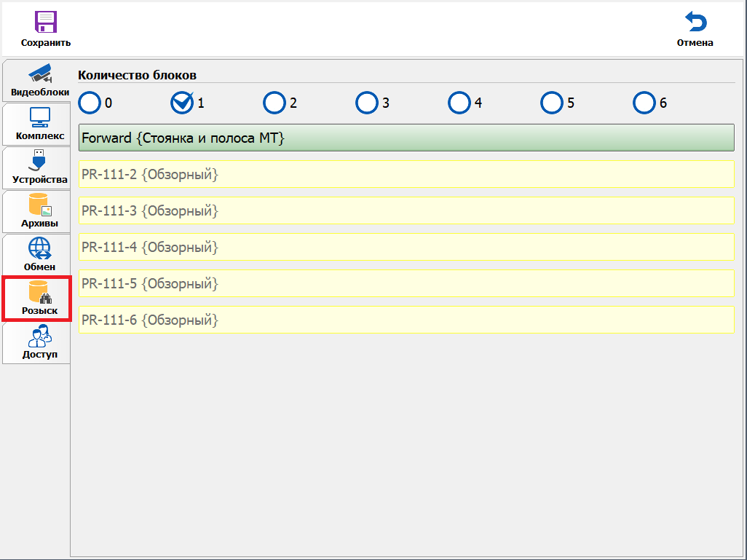The image size is (747, 560).
Task: Open the Устройства USB devices tab
Action: click(39, 168)
